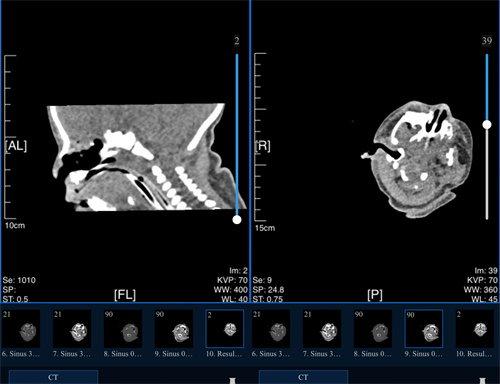Click the 'WW: 400' window width value
This screenshot has height=384, width=500.
pos(231,290)
